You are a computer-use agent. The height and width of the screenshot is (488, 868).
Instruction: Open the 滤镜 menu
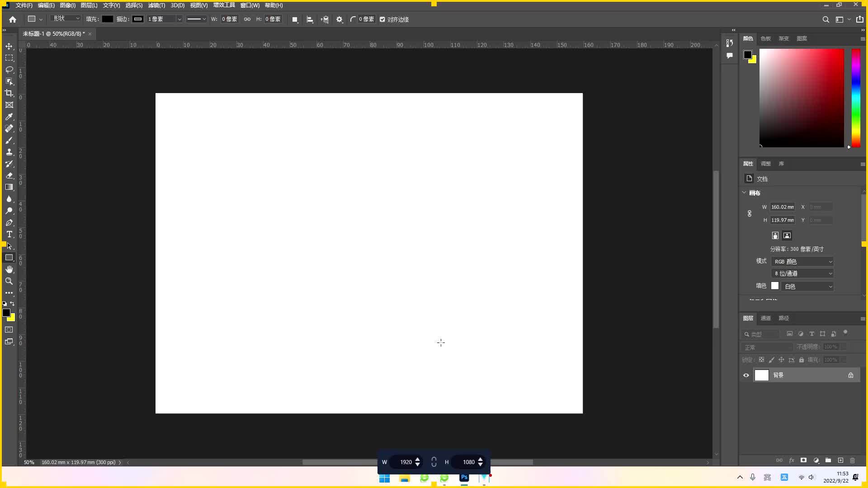[x=156, y=5]
